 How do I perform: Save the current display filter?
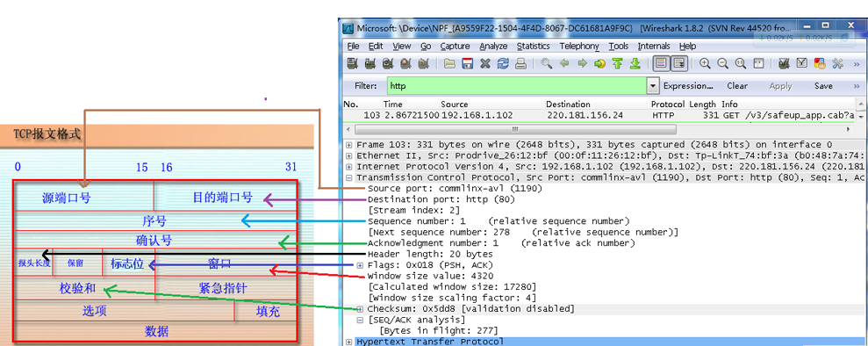pos(823,86)
